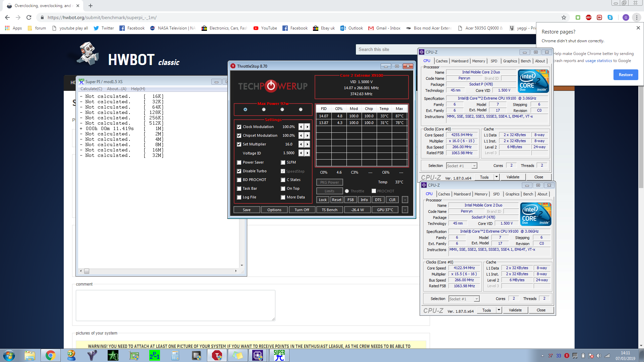644x362 pixels.
Task: Switch to CPU-Z in the taskbar
Action: pyautogui.click(x=258, y=355)
